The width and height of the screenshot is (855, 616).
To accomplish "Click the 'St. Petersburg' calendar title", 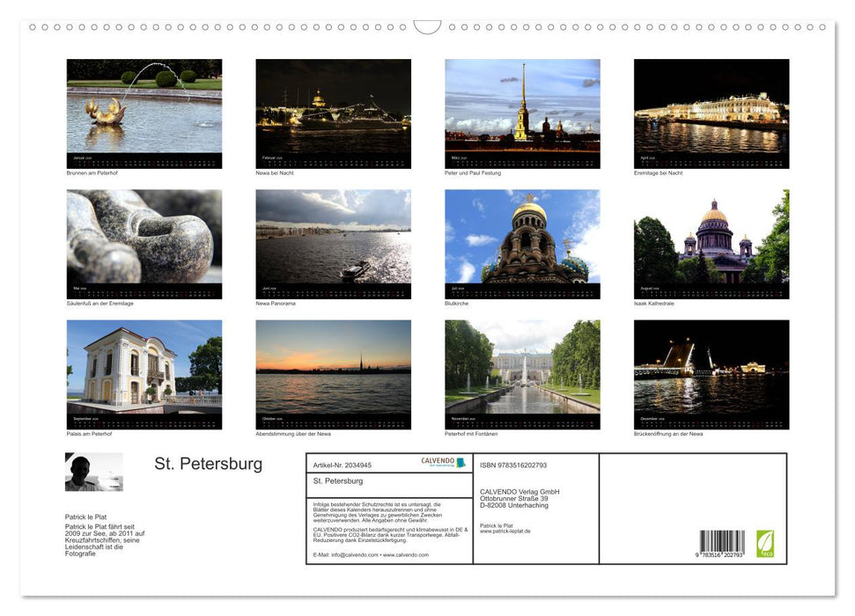I will coord(209,463).
